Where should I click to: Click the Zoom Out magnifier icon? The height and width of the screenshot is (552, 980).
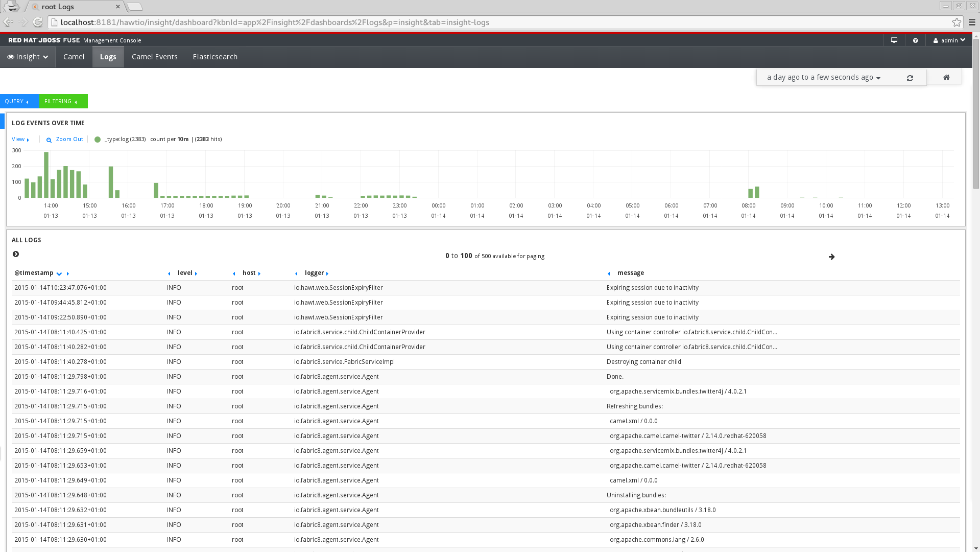click(49, 140)
